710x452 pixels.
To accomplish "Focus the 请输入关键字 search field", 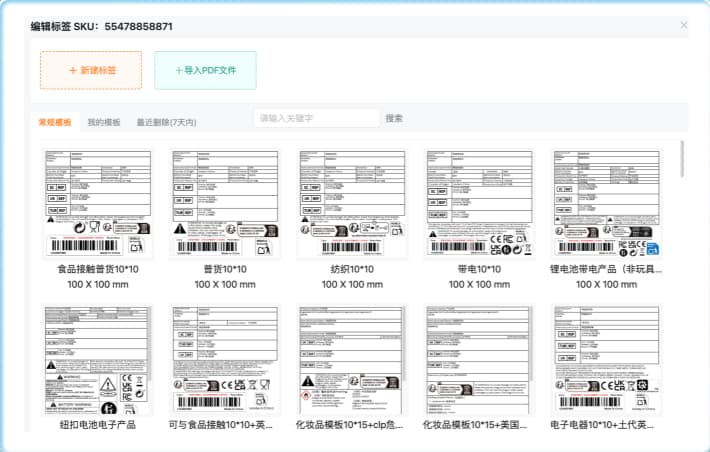I will (316, 118).
